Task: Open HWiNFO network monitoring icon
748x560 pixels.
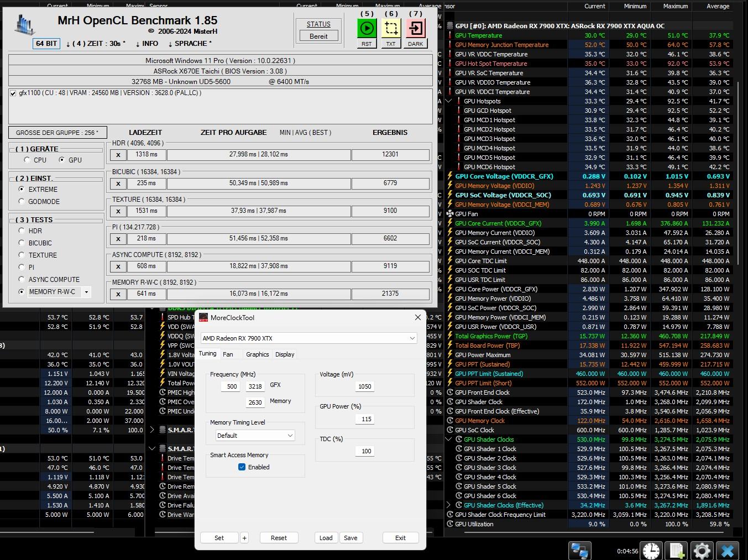Action: (580, 551)
